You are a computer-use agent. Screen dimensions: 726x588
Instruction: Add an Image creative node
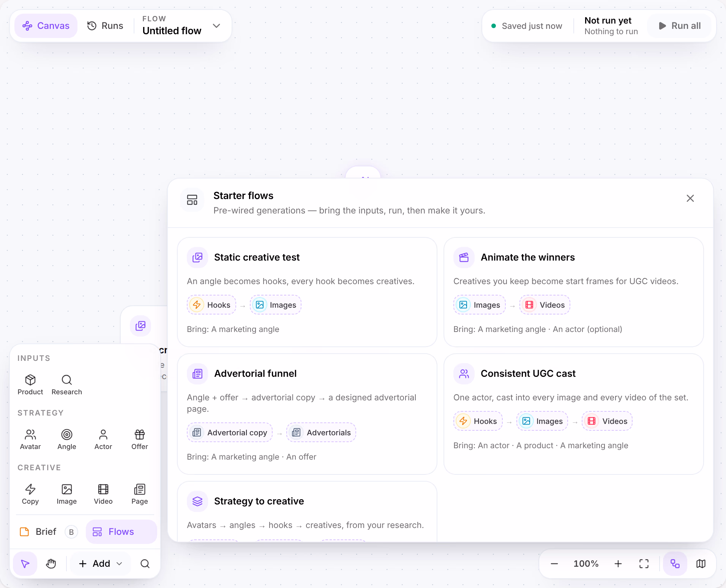pos(67,494)
